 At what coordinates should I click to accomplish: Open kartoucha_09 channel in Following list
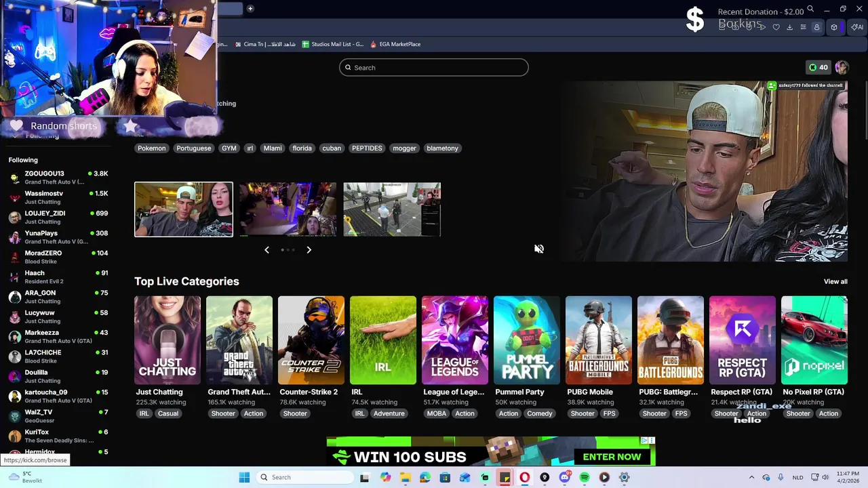click(59, 396)
